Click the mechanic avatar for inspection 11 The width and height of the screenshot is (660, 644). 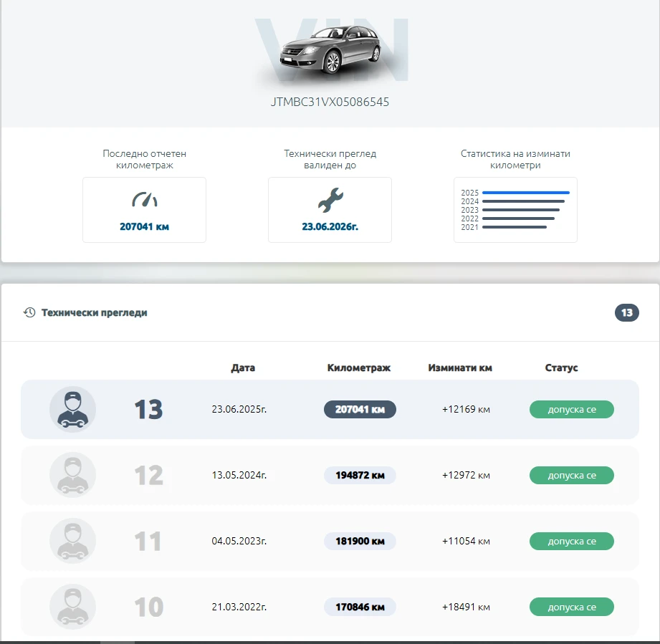[72, 541]
